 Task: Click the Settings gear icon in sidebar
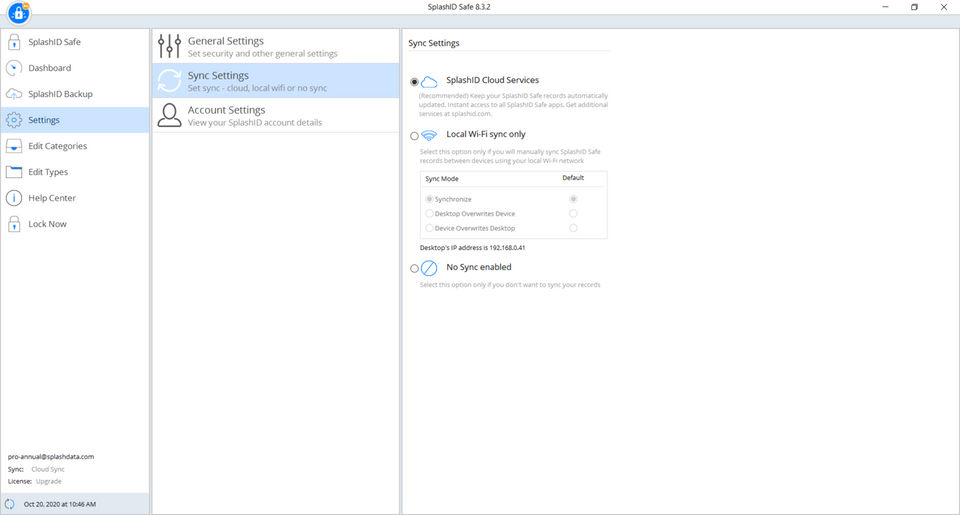click(14, 120)
